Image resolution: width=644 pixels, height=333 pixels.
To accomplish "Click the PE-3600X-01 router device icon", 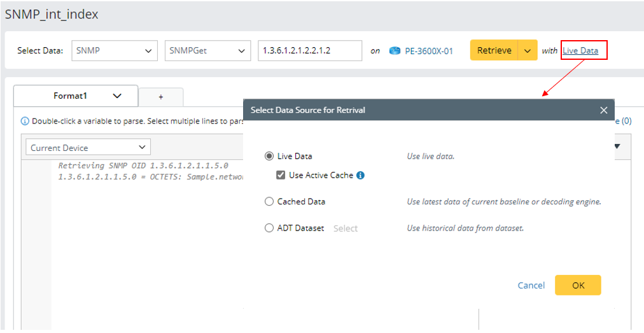I will [395, 51].
